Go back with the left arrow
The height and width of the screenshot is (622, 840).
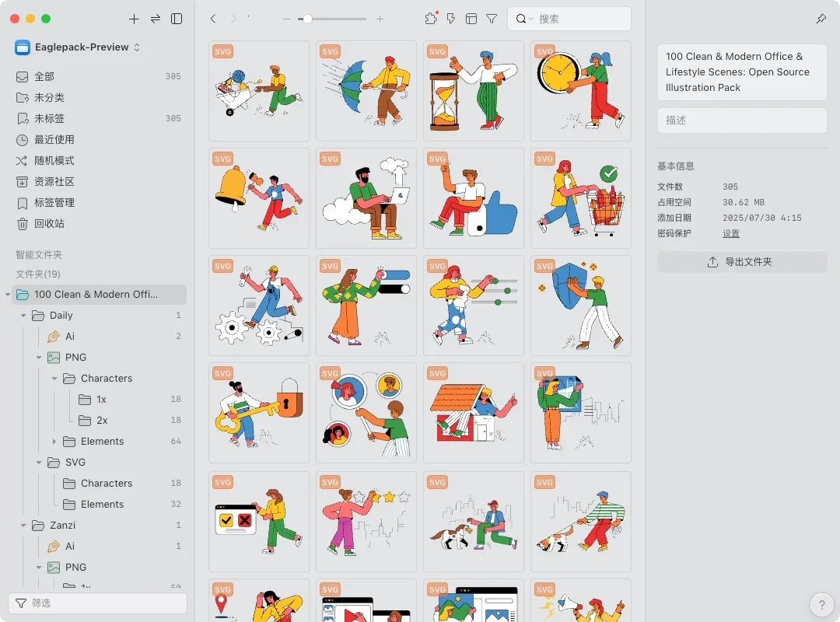(213, 19)
